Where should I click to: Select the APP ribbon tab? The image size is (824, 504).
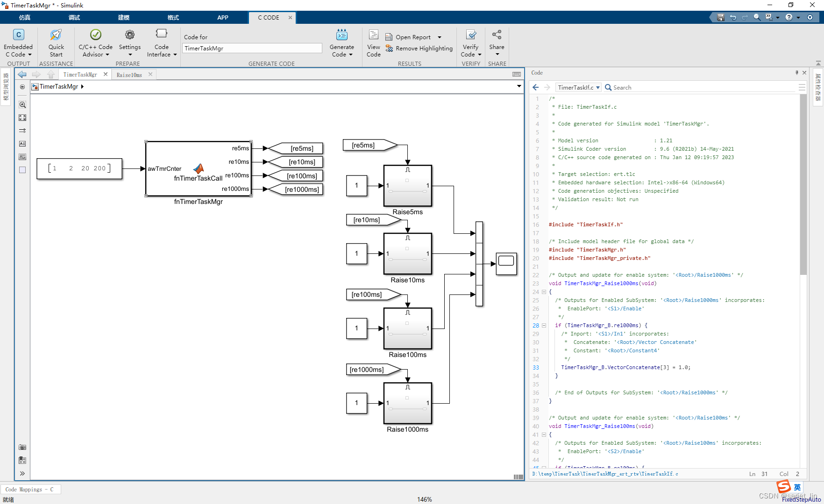(x=222, y=17)
